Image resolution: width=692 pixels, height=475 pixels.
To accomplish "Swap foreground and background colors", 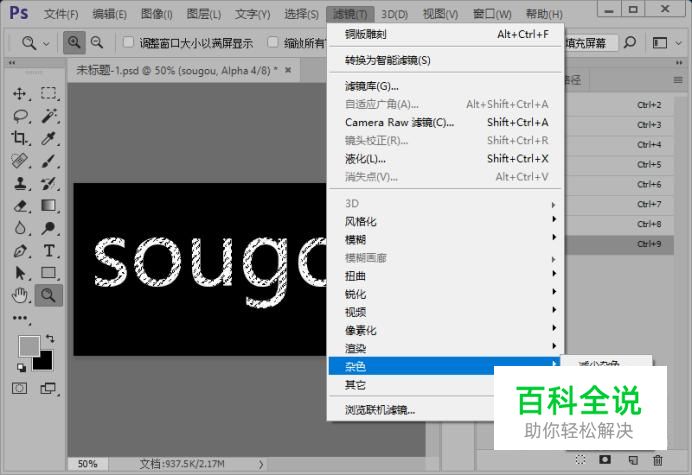I will point(50,339).
